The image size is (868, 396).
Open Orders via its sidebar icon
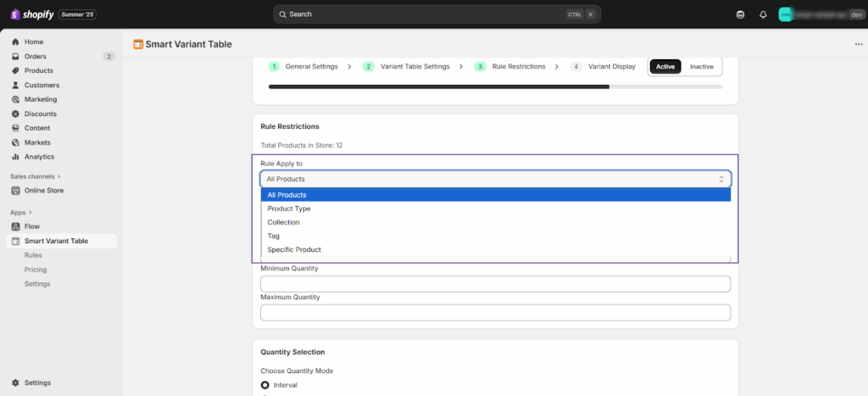[x=15, y=56]
